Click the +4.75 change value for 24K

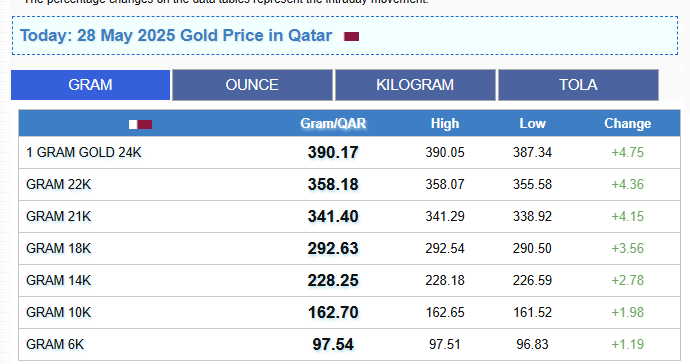click(628, 153)
